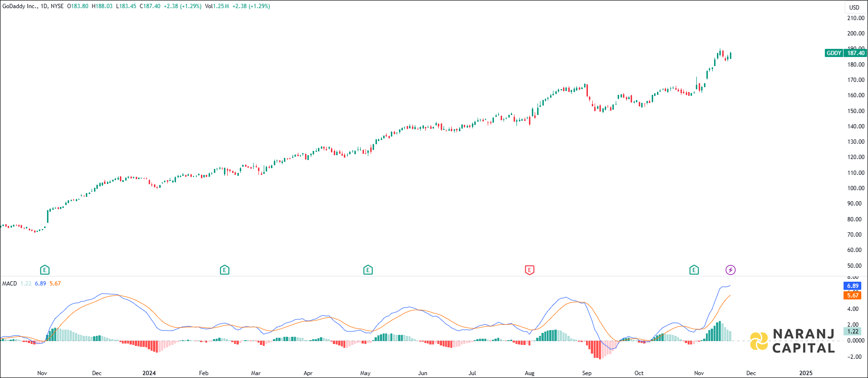Screen dimensions: 868x378
Task: Click the 2024 label on time axis
Action: 149,373
